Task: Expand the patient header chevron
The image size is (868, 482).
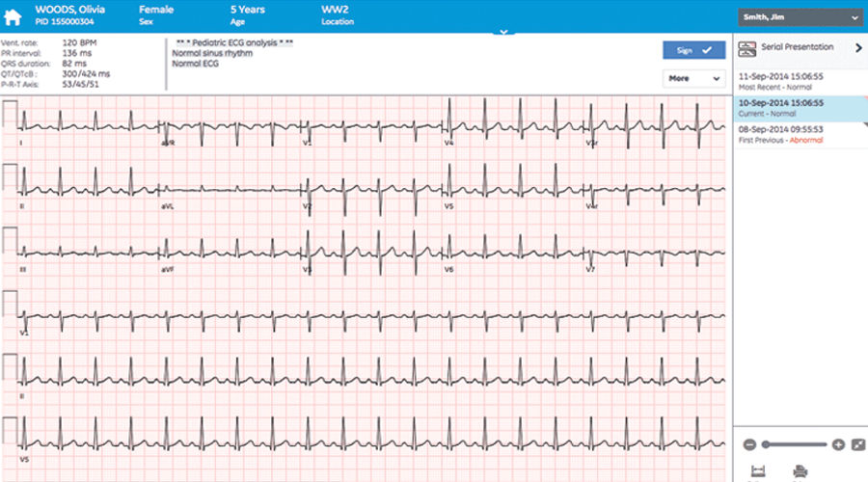Action: [503, 32]
